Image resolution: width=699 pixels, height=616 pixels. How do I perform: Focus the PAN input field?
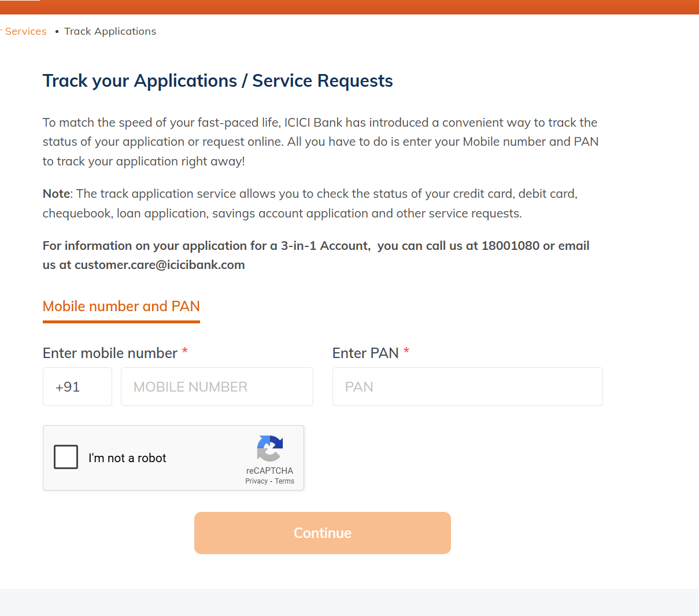pos(467,387)
